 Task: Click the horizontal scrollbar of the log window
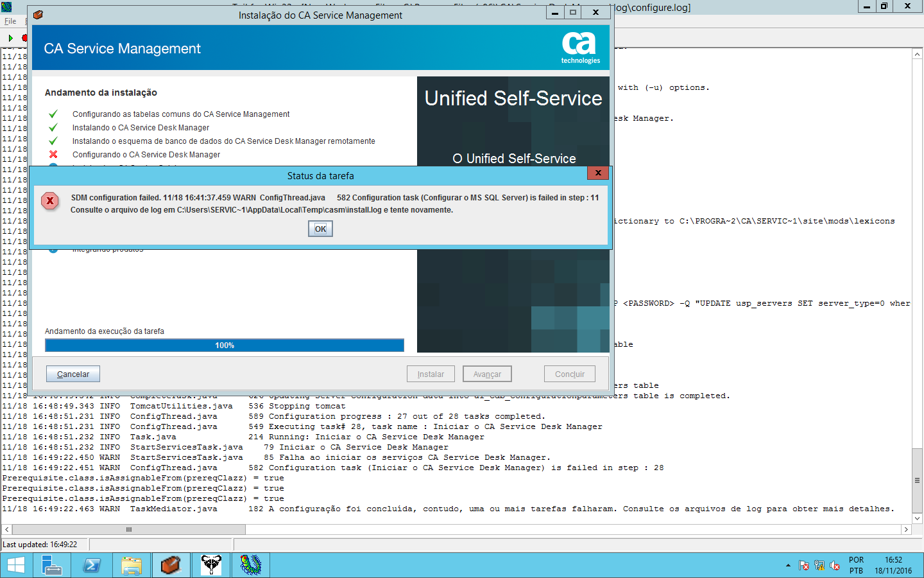pyautogui.click(x=128, y=529)
